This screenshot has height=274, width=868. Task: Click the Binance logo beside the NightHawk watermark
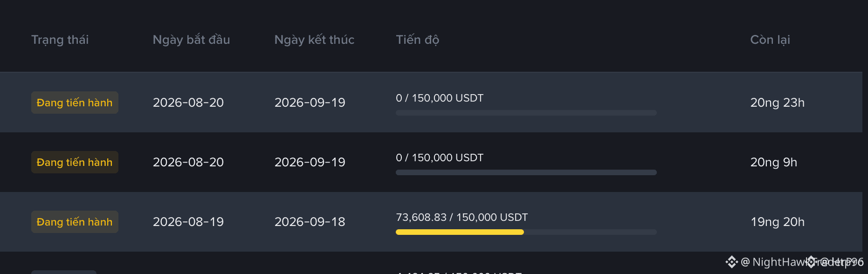pyautogui.click(x=732, y=262)
